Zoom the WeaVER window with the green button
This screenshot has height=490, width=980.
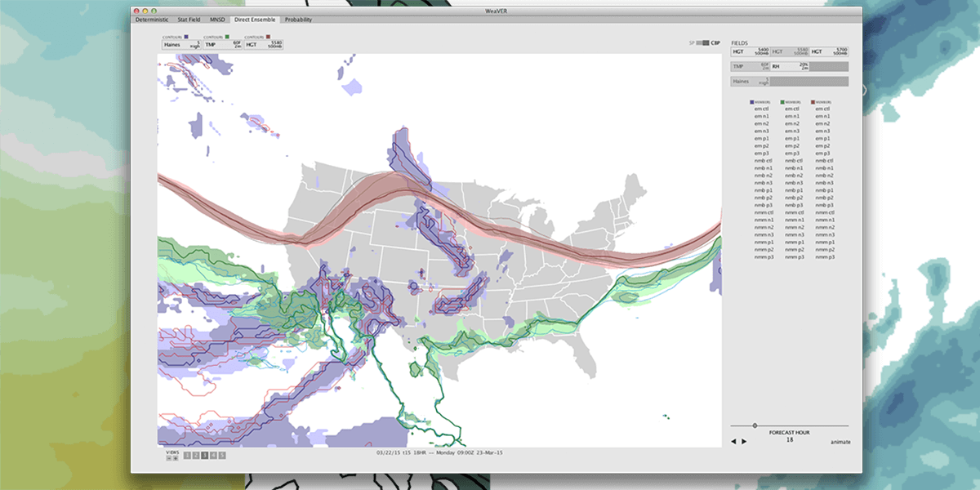pos(155,10)
